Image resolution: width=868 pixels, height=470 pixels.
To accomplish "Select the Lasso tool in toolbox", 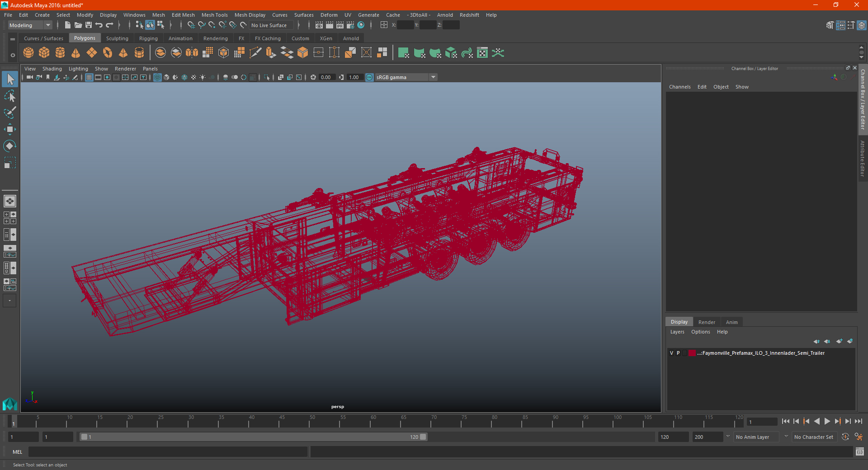I will pos(9,96).
